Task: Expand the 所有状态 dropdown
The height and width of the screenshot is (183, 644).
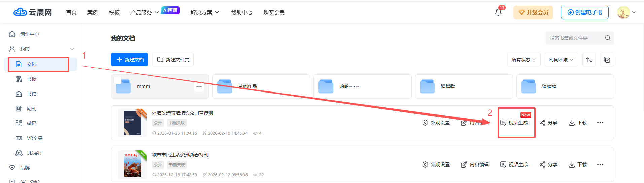Action: (x=523, y=60)
